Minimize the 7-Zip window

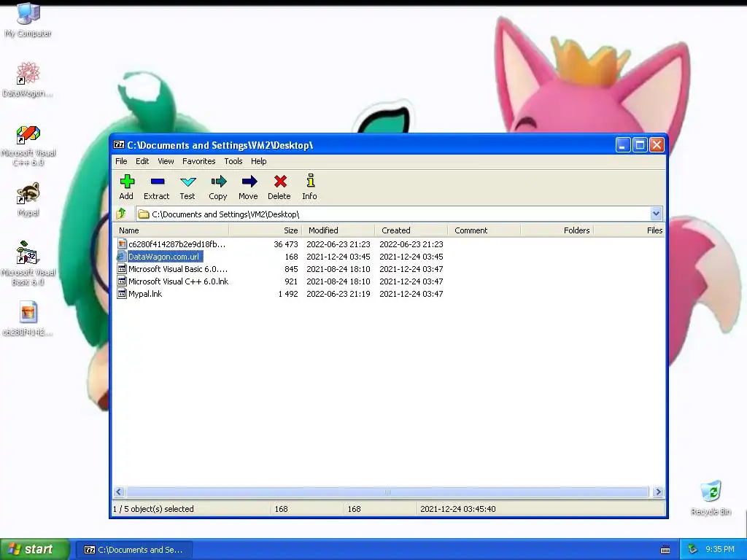coord(623,144)
